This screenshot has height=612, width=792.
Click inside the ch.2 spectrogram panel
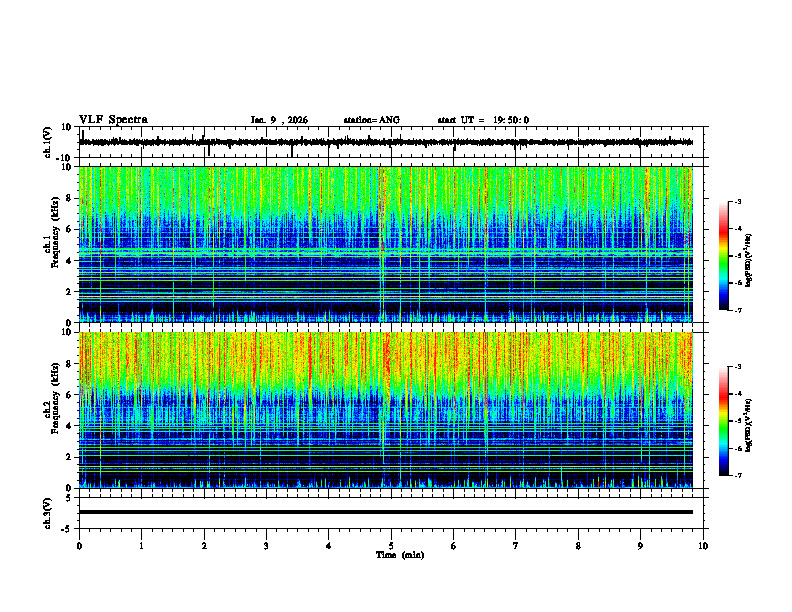[x=385, y=410]
